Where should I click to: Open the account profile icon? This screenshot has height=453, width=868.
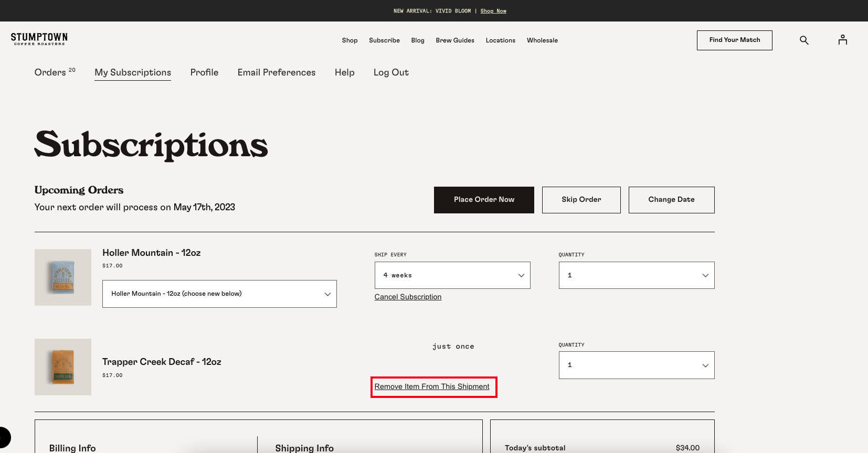[x=843, y=40]
